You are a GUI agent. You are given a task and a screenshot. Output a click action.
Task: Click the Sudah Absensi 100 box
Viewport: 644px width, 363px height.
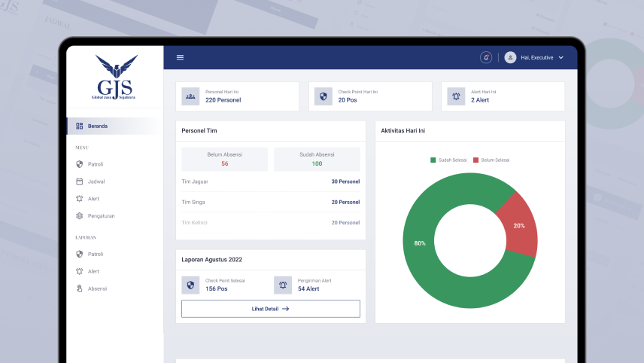(x=317, y=159)
